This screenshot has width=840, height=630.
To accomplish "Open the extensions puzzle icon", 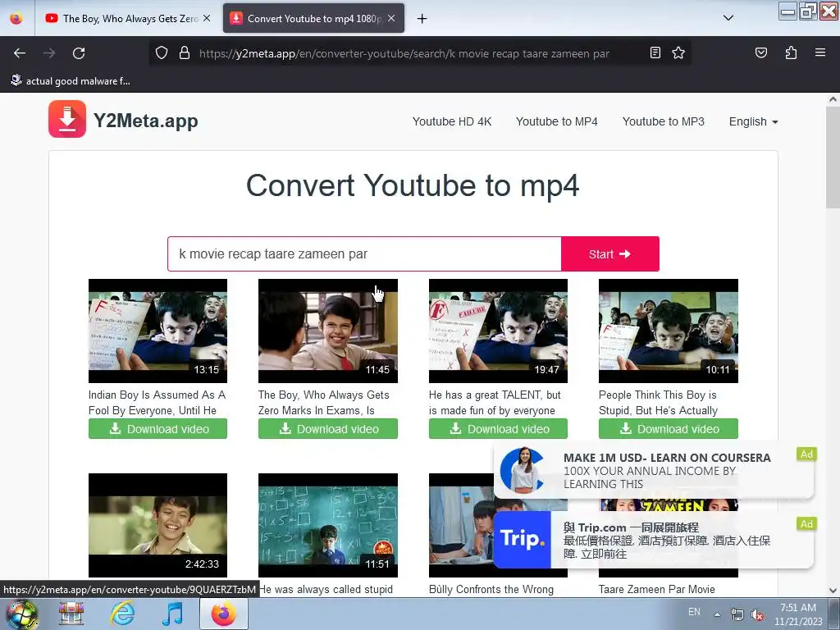I will 791,53.
